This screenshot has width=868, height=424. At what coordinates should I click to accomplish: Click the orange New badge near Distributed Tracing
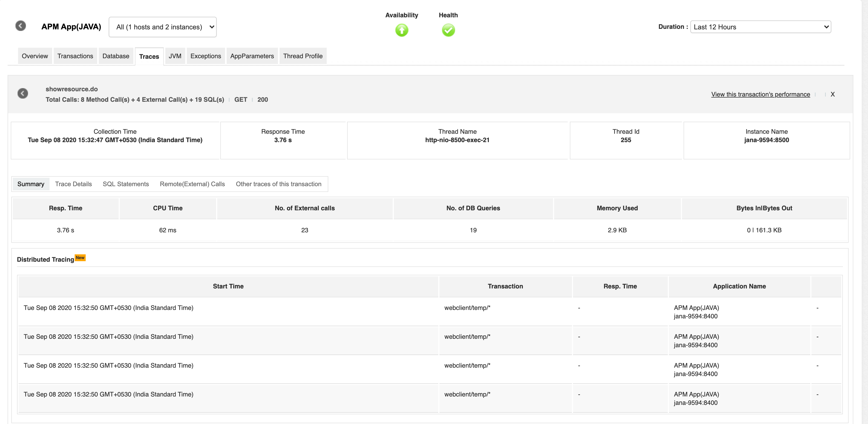click(x=80, y=258)
